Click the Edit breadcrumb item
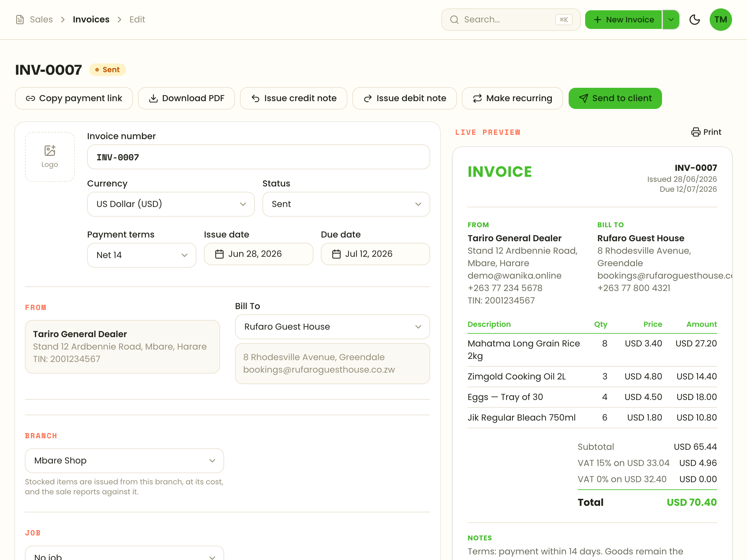Image resolution: width=747 pixels, height=560 pixels. (x=137, y=20)
